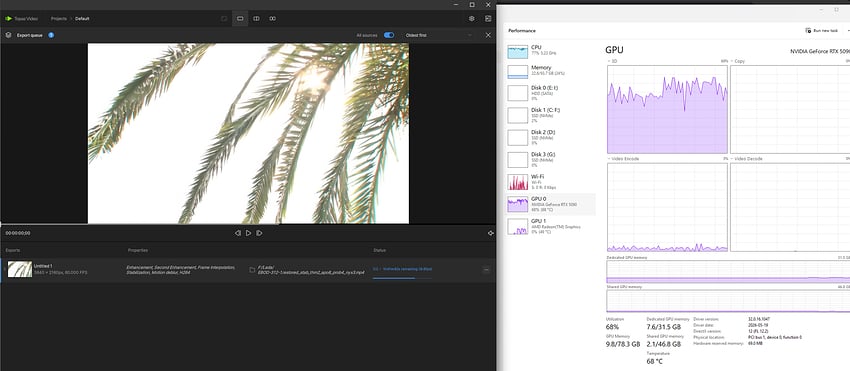Click the 68 °C temperature value
This screenshot has height=371, width=850.
point(655,361)
